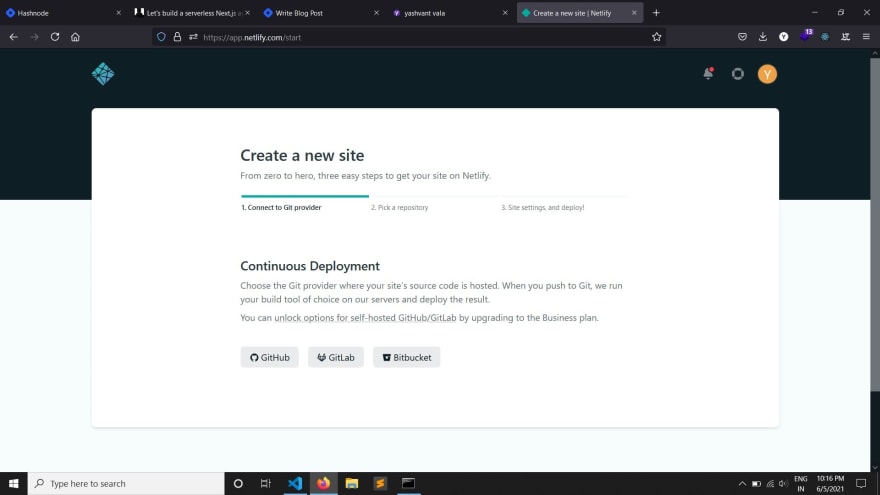This screenshot has width=880, height=495.
Task: Open the volume tray icon
Action: pos(783,483)
